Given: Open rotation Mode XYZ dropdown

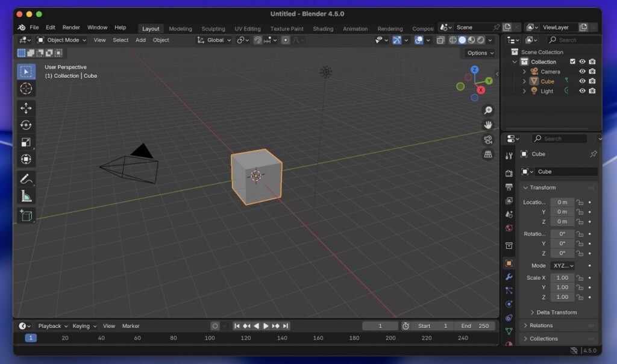Looking at the screenshot, I should [563, 266].
